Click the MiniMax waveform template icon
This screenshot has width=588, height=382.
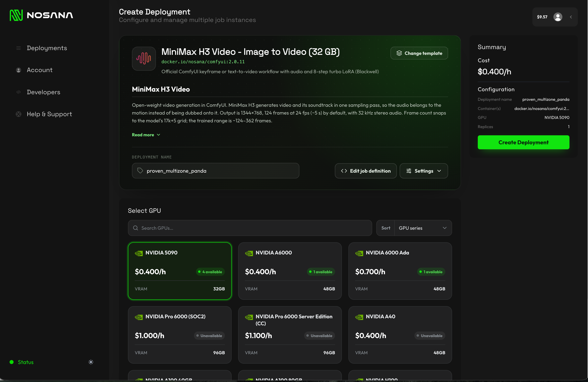pyautogui.click(x=144, y=59)
